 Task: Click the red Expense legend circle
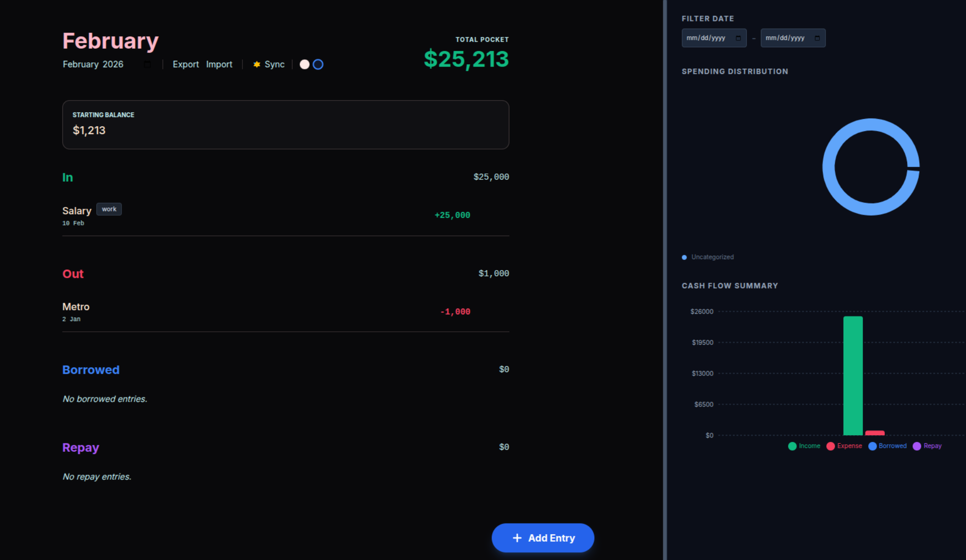(x=830, y=446)
